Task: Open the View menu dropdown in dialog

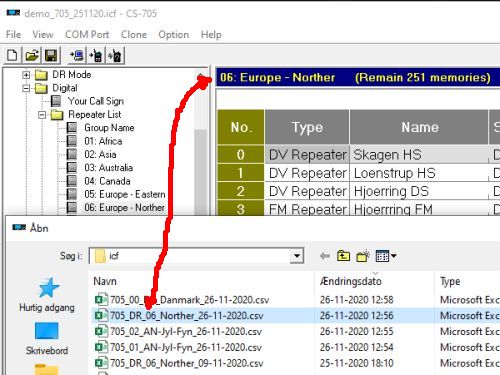Action: (x=386, y=256)
